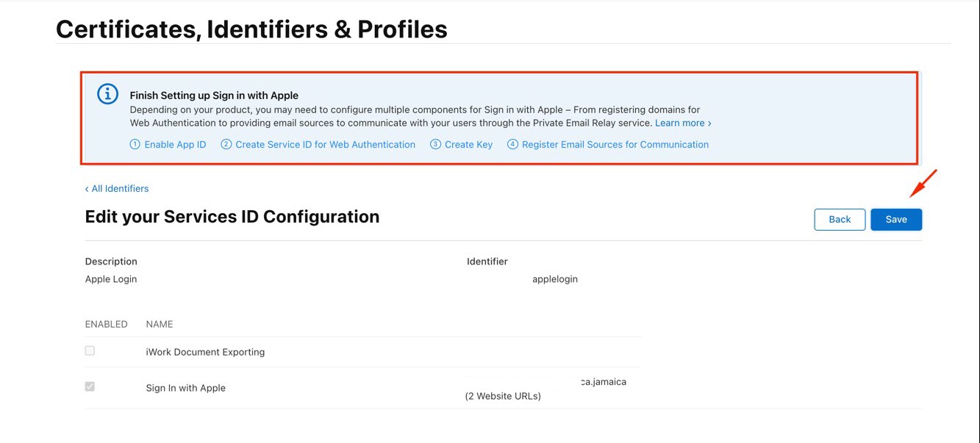This screenshot has height=443, width=980.
Task: Enable the iWork Document Exporting checkbox
Action: 90,350
